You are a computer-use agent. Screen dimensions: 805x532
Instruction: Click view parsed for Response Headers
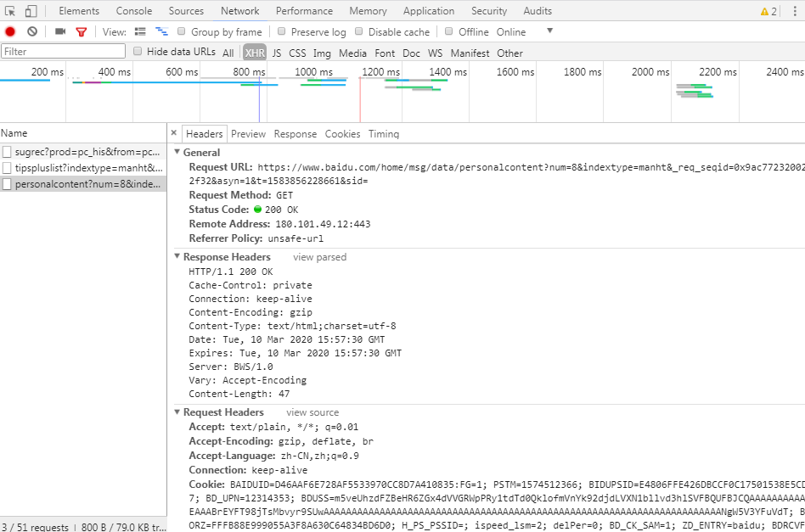319,257
